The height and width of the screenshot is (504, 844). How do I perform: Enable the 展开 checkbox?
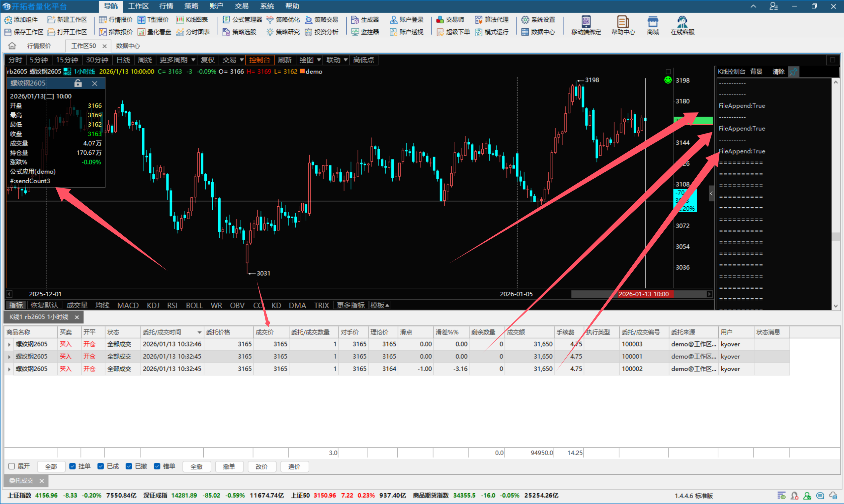(x=12, y=466)
